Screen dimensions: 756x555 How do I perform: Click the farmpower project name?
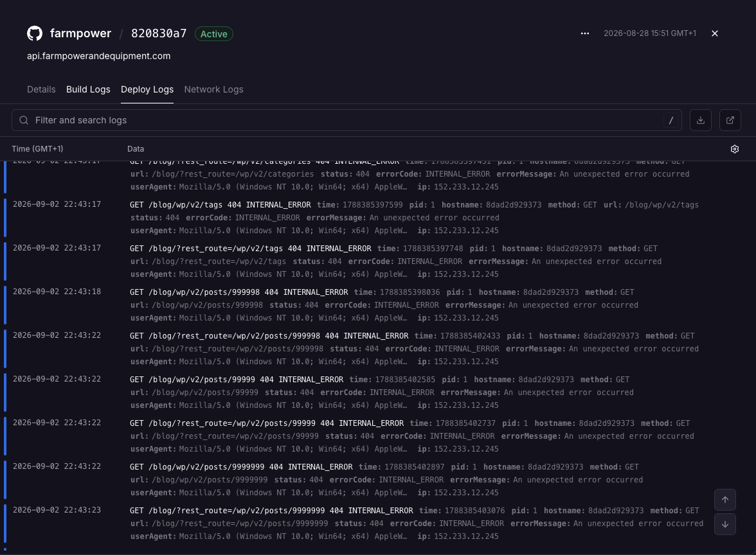tap(80, 33)
